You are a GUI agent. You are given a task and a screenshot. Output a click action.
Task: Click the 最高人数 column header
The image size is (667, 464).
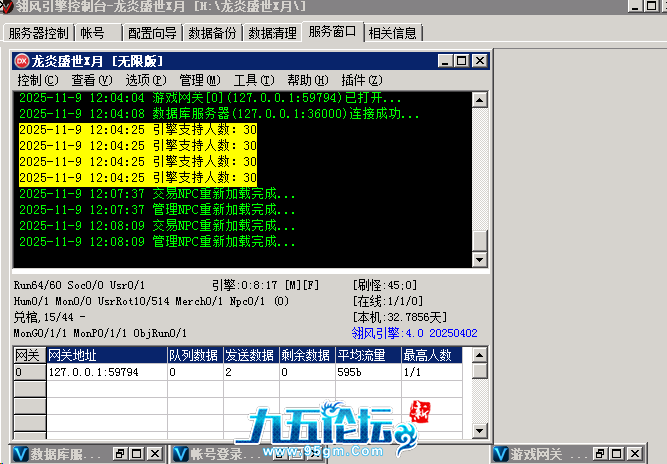click(431, 355)
